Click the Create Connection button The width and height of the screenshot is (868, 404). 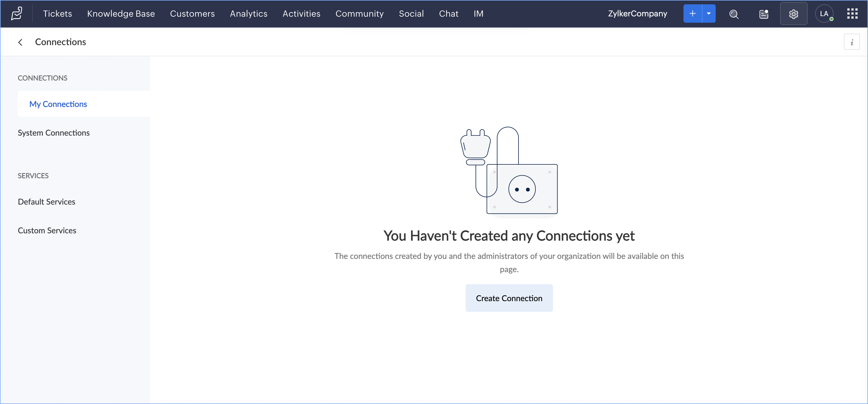click(x=509, y=298)
